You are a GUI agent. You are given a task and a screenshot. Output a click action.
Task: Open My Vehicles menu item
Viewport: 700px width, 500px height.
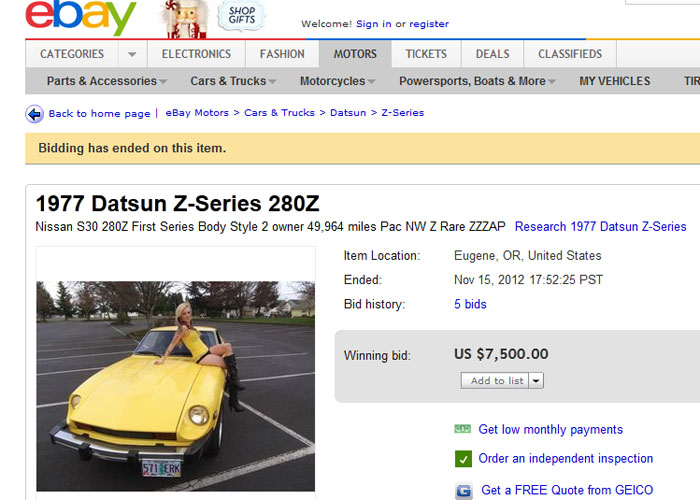(615, 81)
